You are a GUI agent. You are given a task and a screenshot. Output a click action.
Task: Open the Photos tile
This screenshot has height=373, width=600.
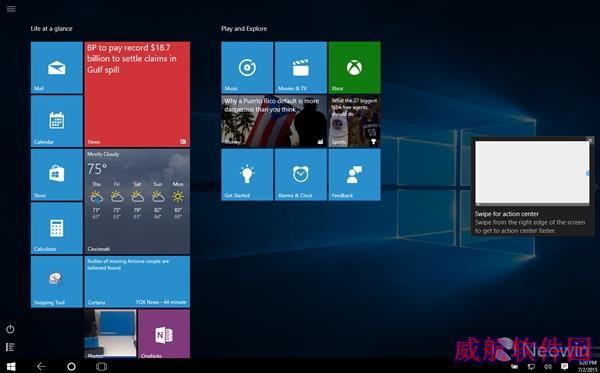(x=110, y=334)
